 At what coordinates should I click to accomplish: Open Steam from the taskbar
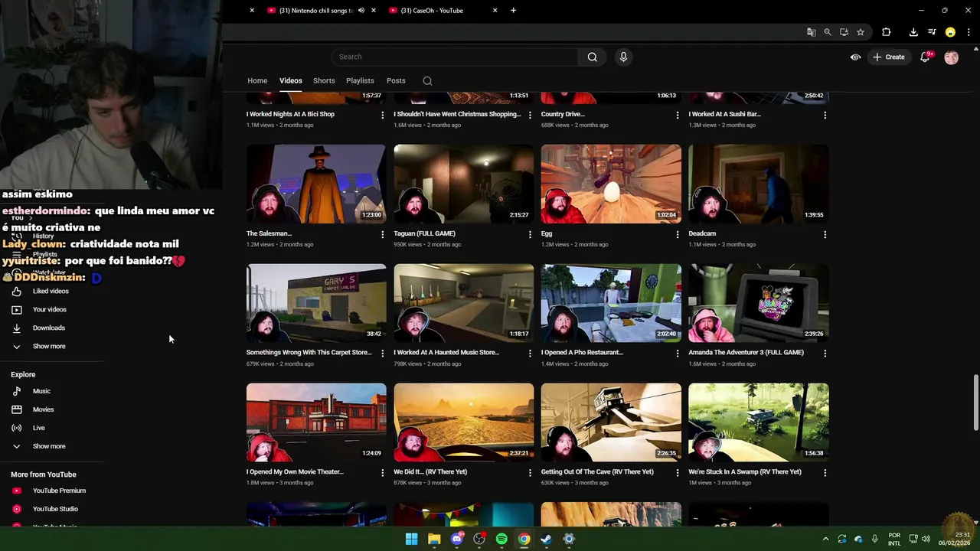pos(546,540)
